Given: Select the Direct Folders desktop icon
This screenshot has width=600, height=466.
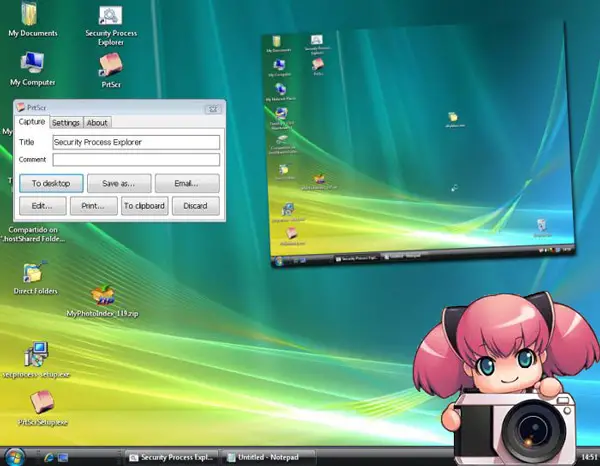Looking at the screenshot, I should pyautogui.click(x=35, y=277).
